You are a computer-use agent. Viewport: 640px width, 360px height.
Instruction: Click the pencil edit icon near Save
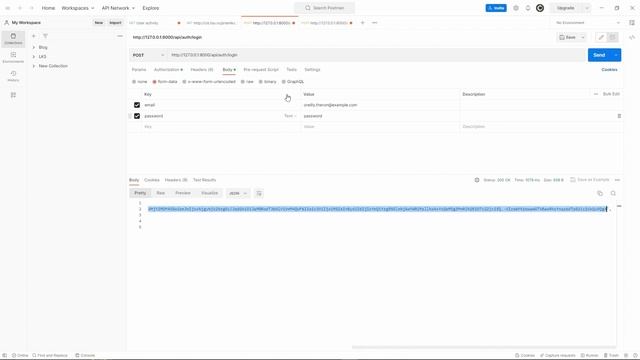pyautogui.click(x=601, y=37)
